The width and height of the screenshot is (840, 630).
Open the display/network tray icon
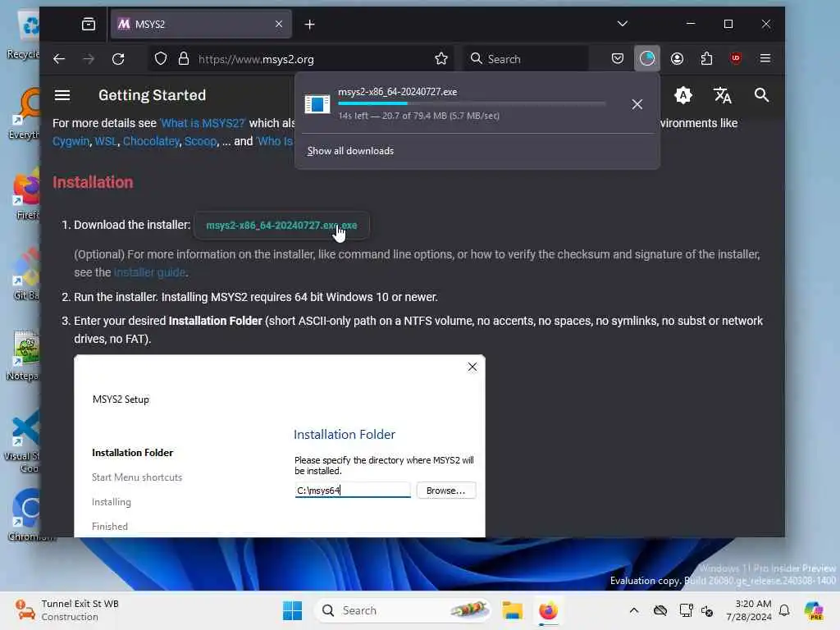(x=686, y=610)
